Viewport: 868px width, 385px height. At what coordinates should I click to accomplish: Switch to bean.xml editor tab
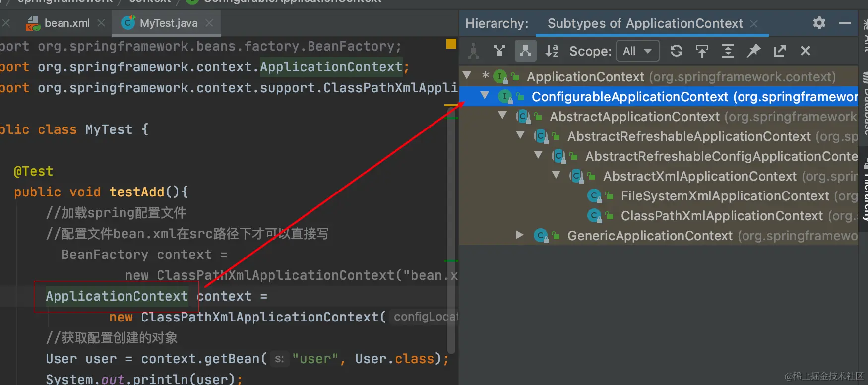(x=67, y=23)
